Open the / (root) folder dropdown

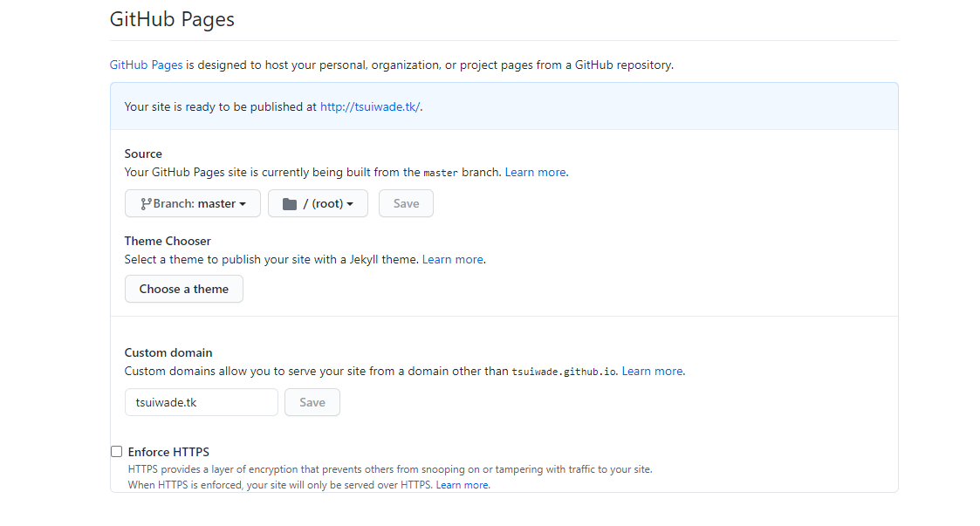[319, 203]
